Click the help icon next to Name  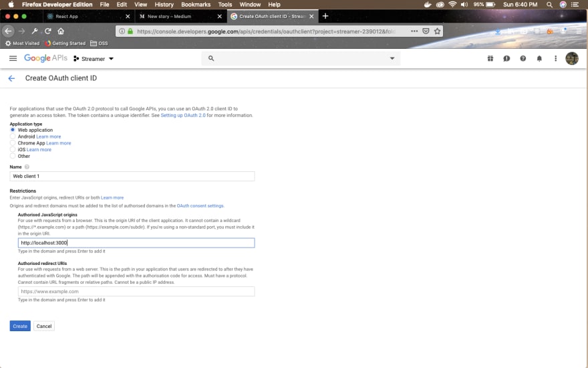[27, 167]
